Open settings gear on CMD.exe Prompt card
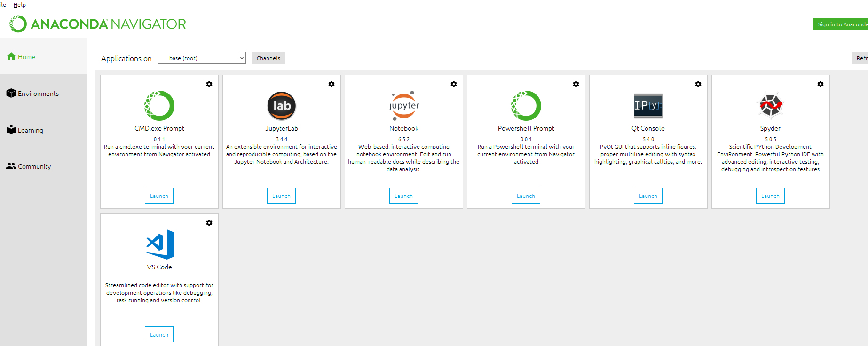This screenshot has width=868, height=346. click(x=209, y=84)
